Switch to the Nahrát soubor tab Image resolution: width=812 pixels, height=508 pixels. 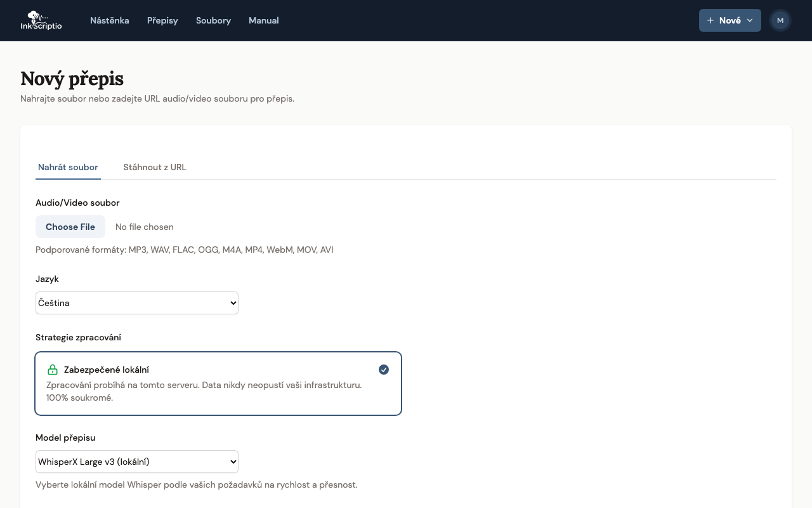68,167
